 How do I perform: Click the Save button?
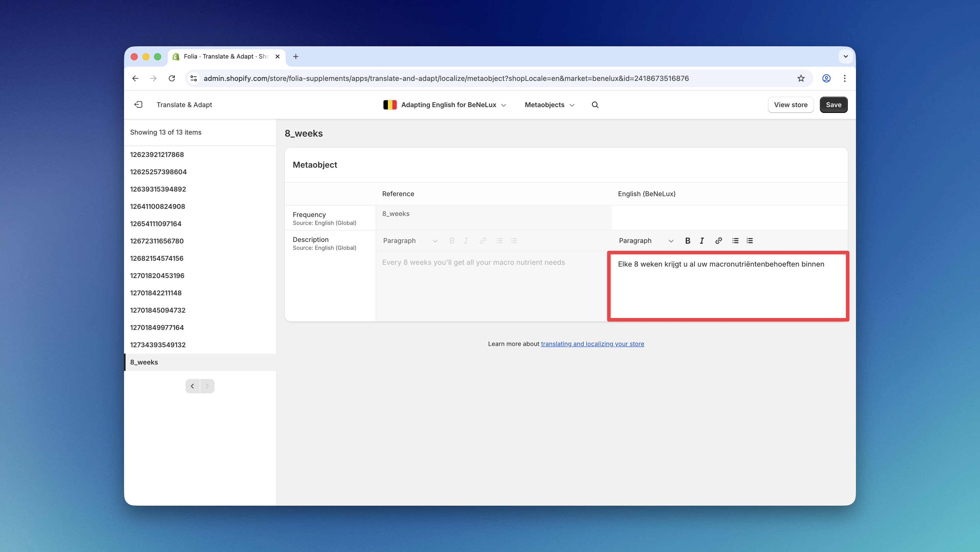tap(834, 105)
